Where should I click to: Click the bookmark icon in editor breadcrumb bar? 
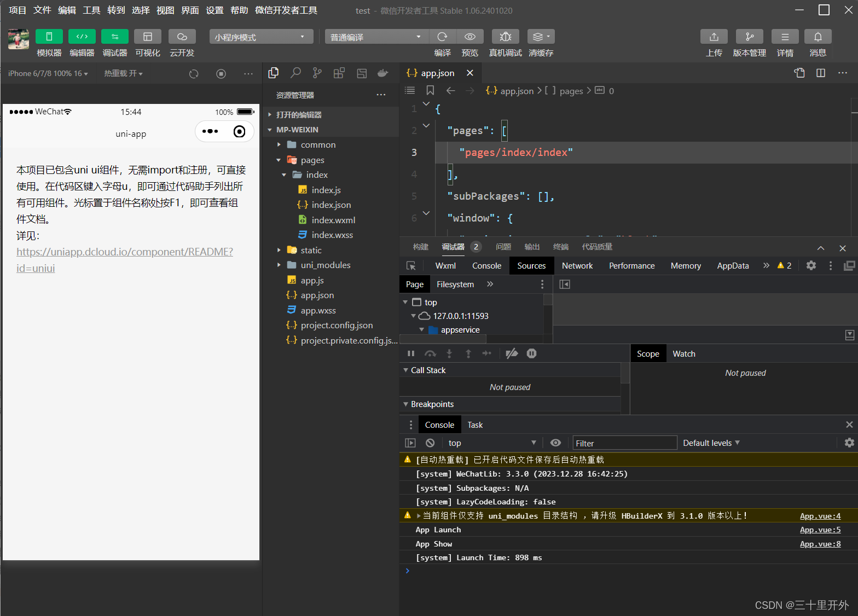pos(430,90)
